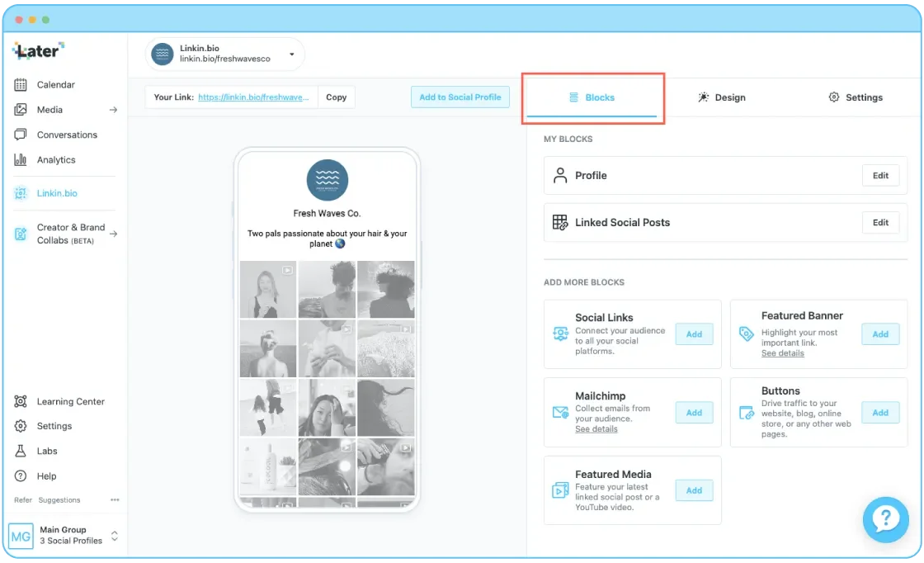Viewport: 924px width, 563px height.
Task: Click Add to Social Profile button
Action: point(460,97)
